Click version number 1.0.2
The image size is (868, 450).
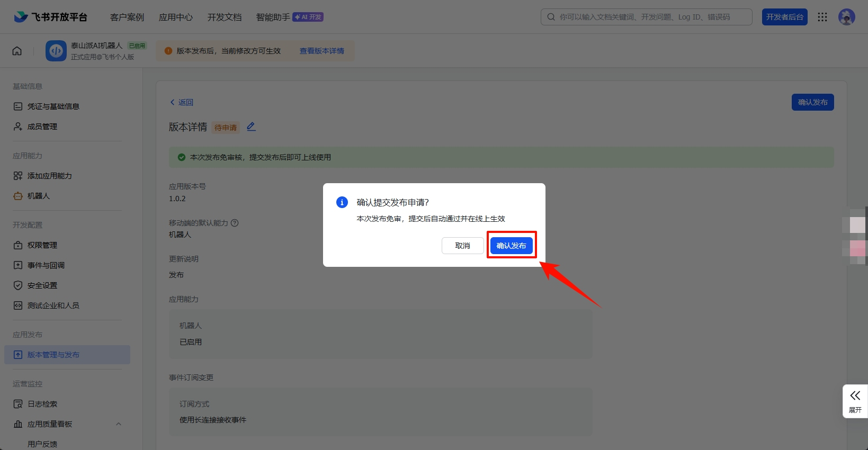tap(177, 199)
